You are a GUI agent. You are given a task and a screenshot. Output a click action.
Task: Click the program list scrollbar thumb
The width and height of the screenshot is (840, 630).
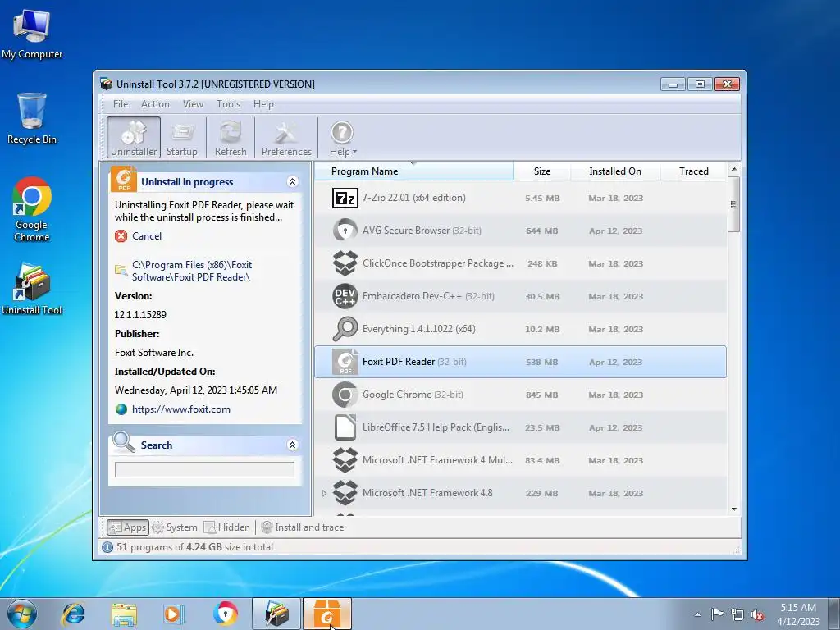[733, 204]
